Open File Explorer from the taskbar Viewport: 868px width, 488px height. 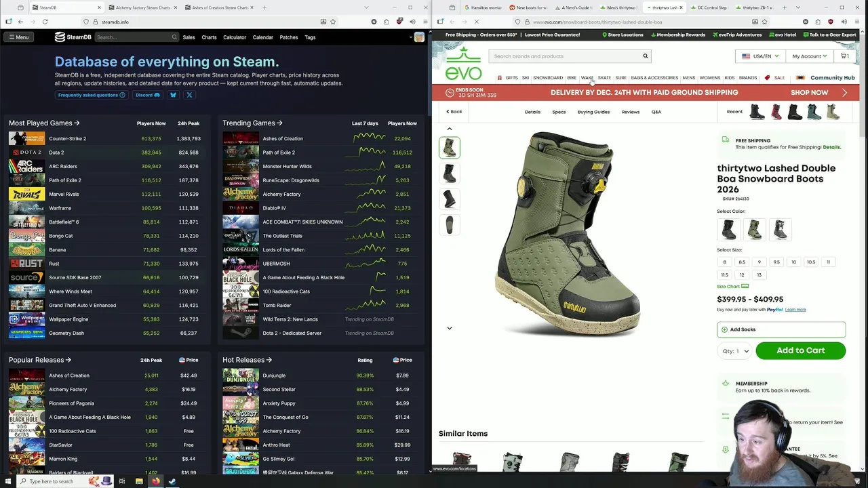139,481
